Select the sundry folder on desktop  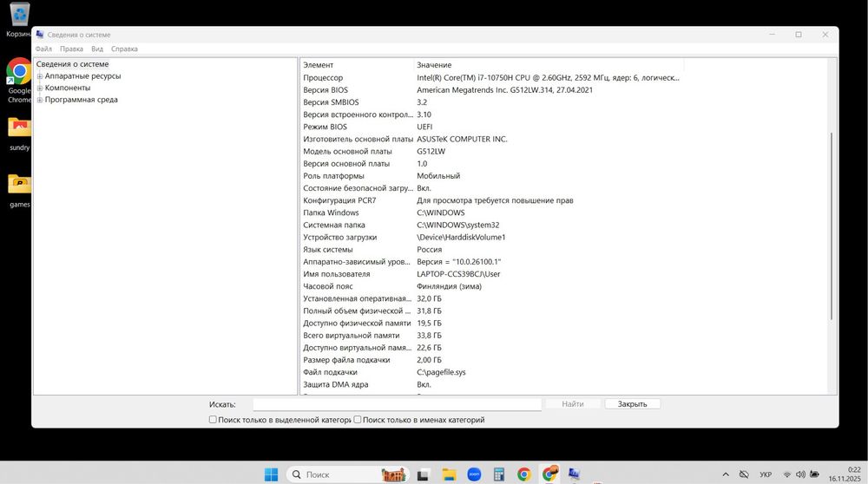point(19,134)
